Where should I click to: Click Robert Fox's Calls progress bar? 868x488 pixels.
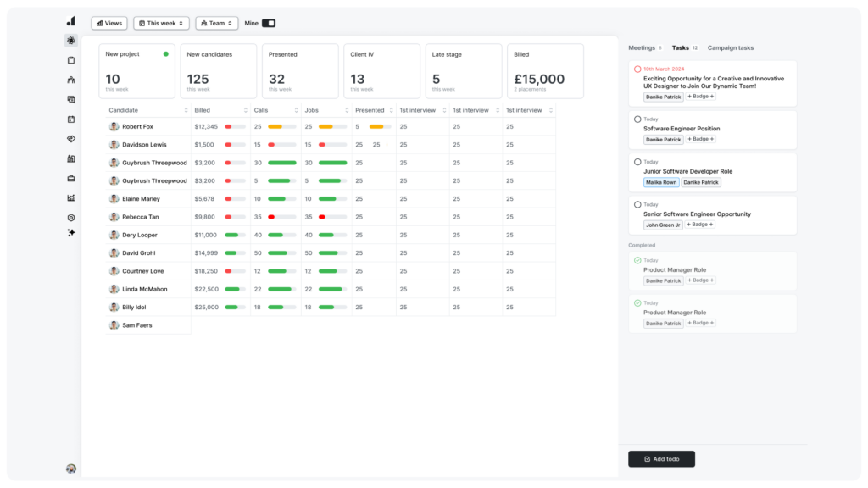pyautogui.click(x=281, y=126)
